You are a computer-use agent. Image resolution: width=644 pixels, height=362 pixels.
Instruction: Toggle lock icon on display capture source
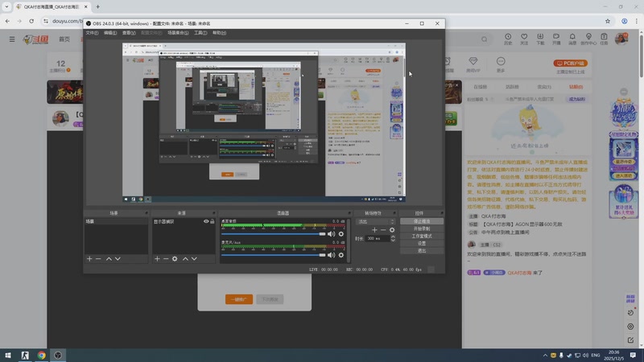tap(213, 222)
